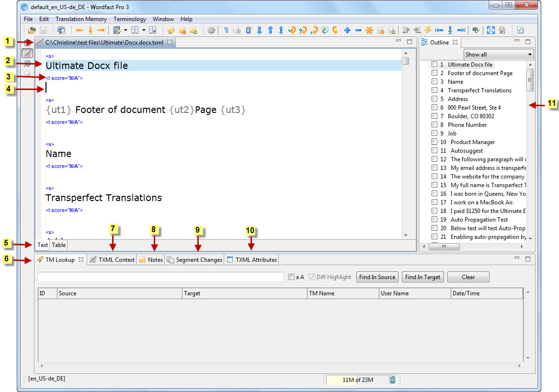The image size is (559, 392).
Task: Click the edit note pencil icon
Action: [x=171, y=30]
